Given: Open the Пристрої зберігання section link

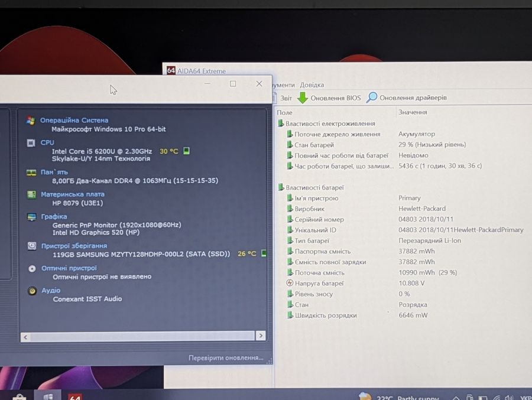Looking at the screenshot, I should pos(74,246).
